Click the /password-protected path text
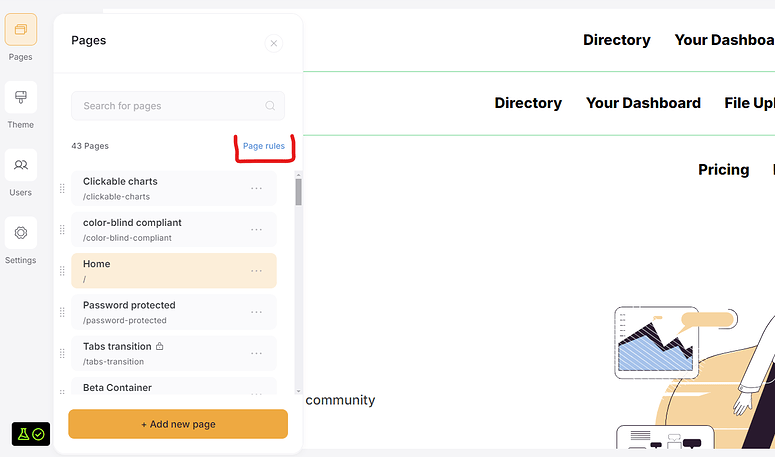 (125, 320)
